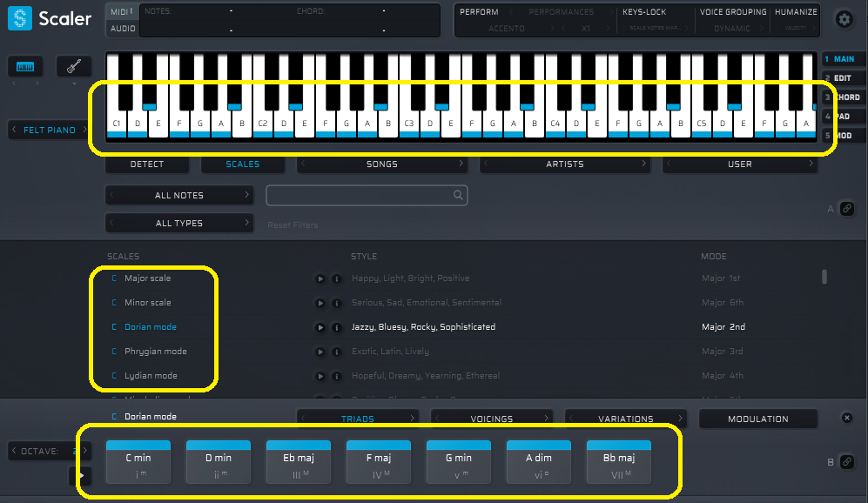Open the PERFORMANCES selector
This screenshot has height=503, width=868.
point(561,11)
